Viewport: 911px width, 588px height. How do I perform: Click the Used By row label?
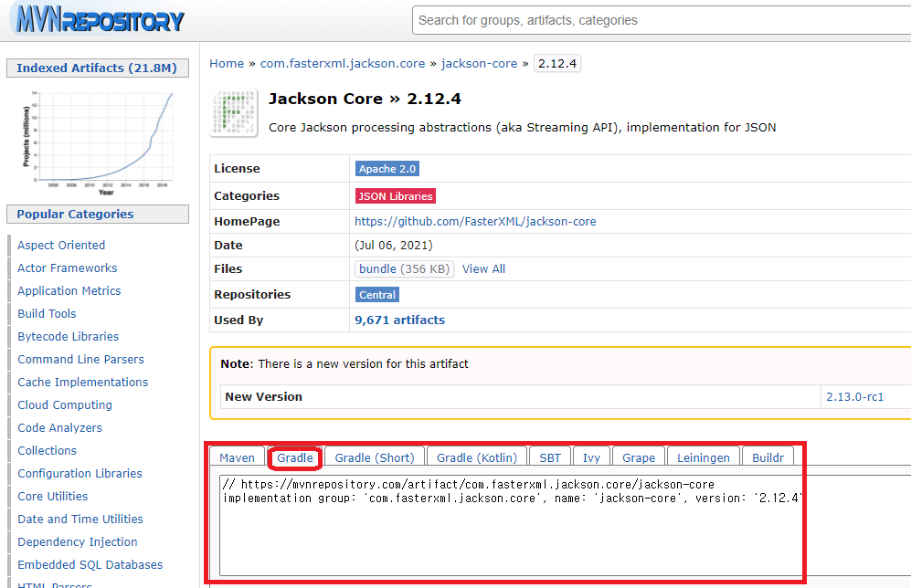(238, 320)
